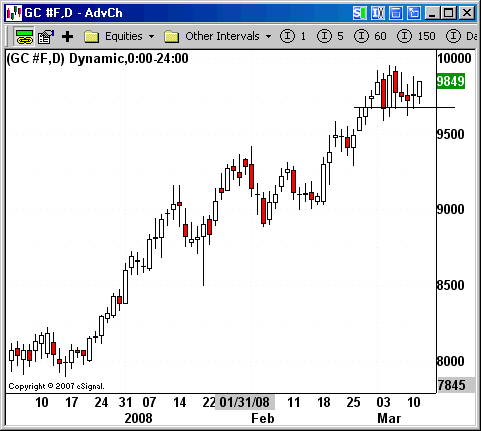Click the 8000 price axis label
This screenshot has width=481, height=431.
tap(451, 361)
